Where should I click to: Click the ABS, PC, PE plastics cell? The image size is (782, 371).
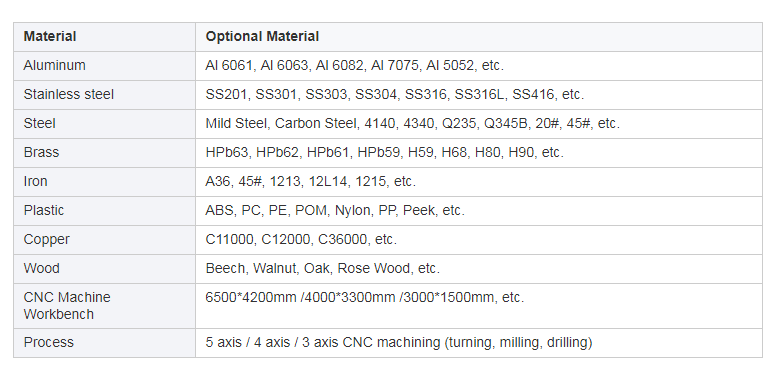tap(479, 210)
